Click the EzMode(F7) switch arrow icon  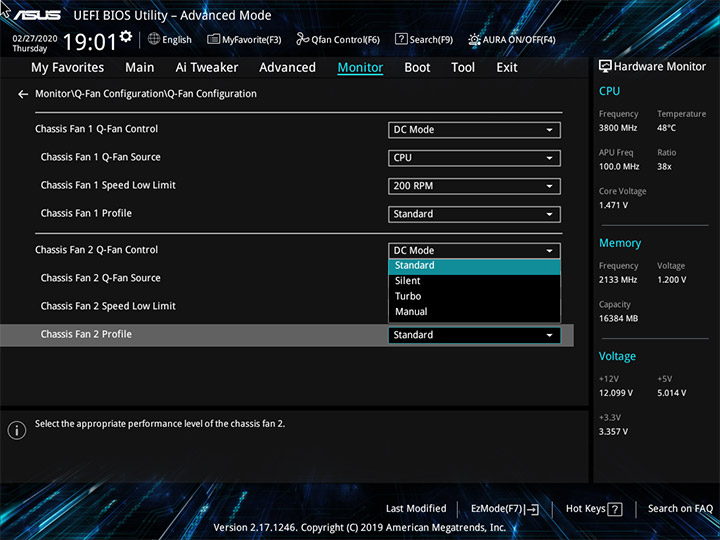[x=532, y=509]
